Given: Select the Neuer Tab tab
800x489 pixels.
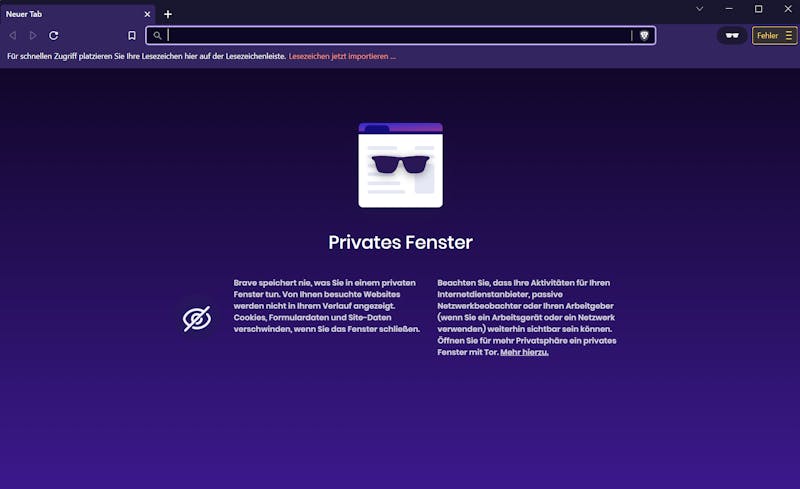Looking at the screenshot, I should point(77,14).
